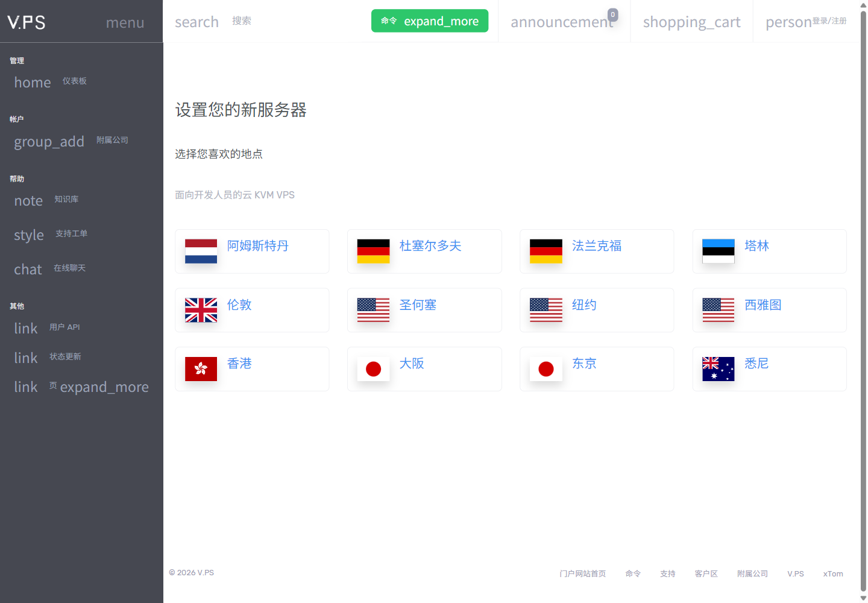Toggle the sidebar menu icon
Screen dimensions: 868x603
tap(125, 22)
